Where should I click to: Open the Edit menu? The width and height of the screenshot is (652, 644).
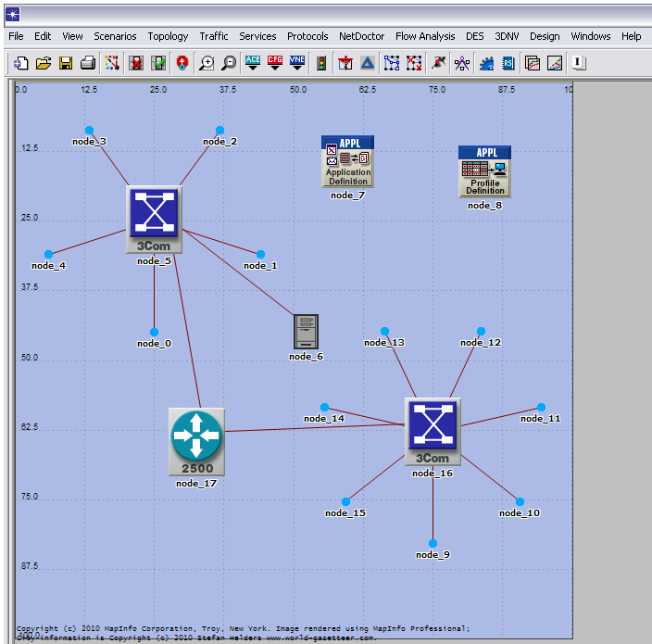[43, 36]
